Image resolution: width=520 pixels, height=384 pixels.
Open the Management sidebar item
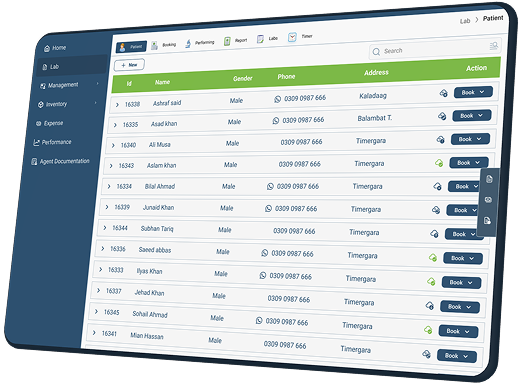point(59,85)
